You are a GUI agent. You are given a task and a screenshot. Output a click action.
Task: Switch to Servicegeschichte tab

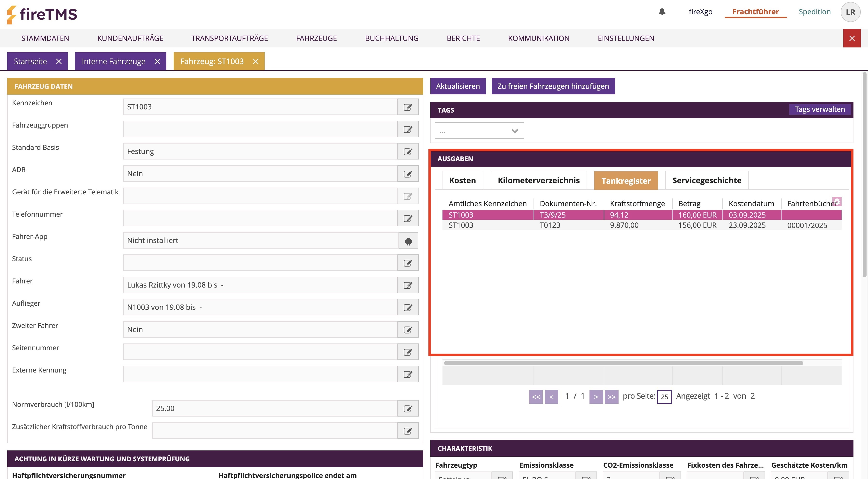point(707,181)
